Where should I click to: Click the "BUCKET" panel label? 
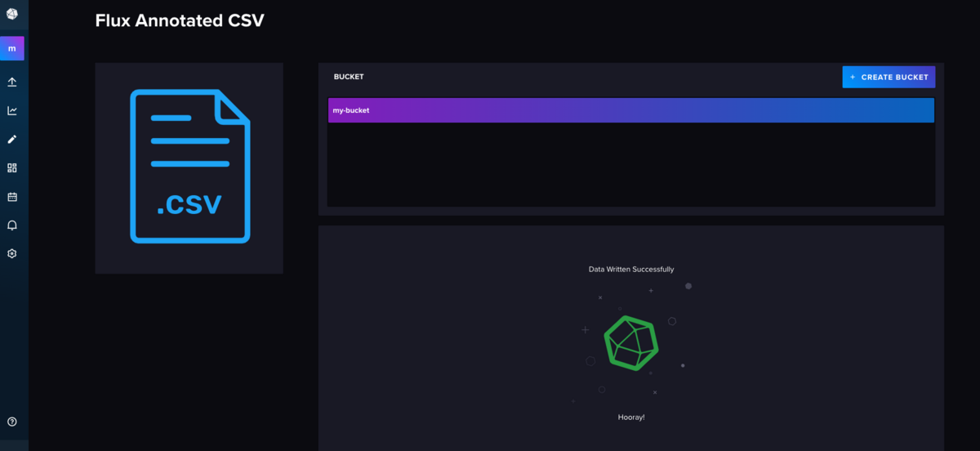click(x=349, y=77)
